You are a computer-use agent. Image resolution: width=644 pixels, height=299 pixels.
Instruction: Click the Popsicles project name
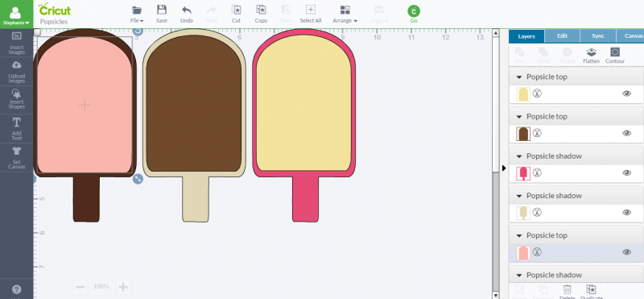[x=53, y=22]
